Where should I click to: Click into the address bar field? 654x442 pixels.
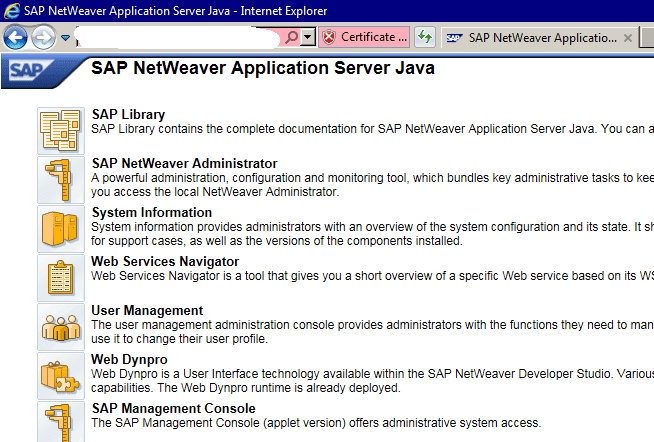pyautogui.click(x=178, y=38)
